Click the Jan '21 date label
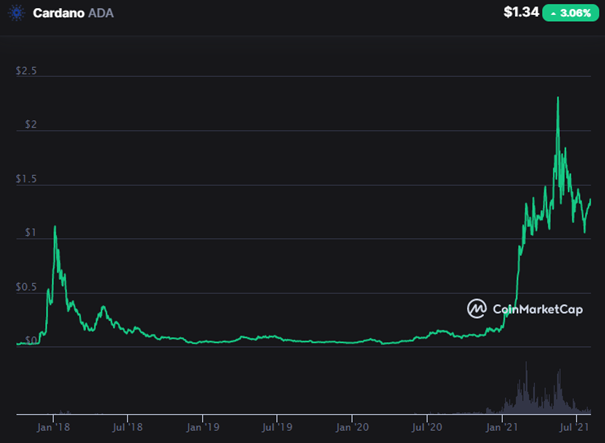 coord(502,427)
